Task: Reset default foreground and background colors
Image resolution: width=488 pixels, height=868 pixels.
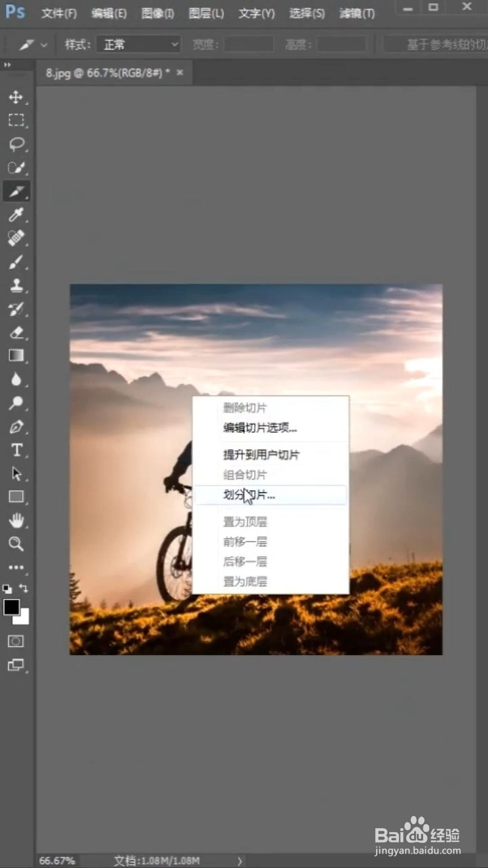Action: [7, 589]
